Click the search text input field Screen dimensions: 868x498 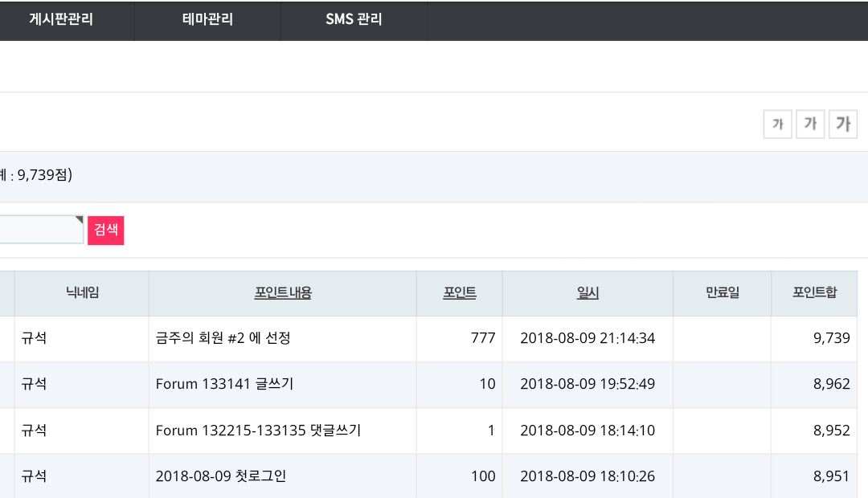(41, 230)
